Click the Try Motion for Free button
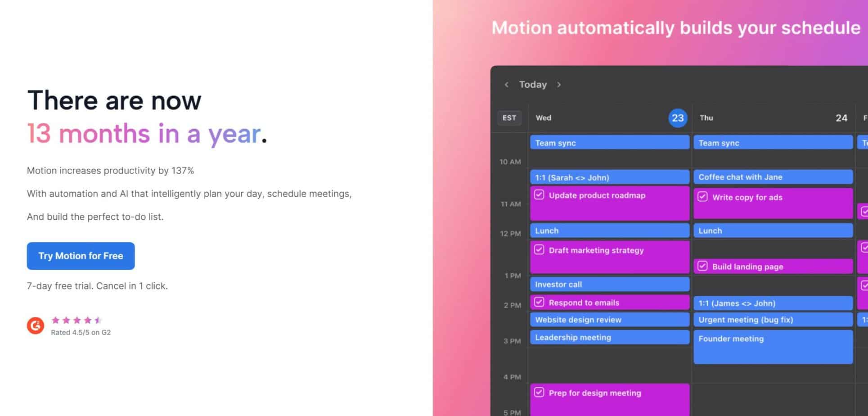This screenshot has height=416, width=868. point(81,256)
